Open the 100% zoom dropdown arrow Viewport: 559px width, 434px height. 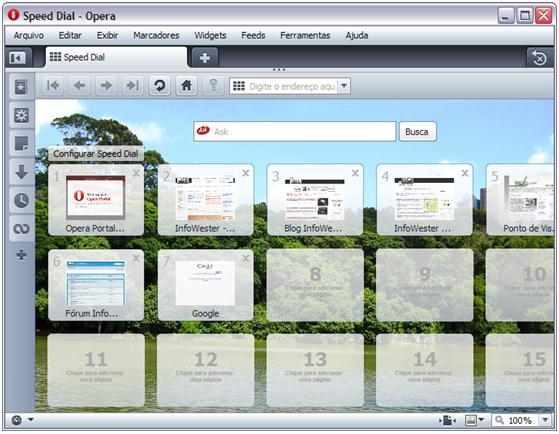(x=545, y=420)
